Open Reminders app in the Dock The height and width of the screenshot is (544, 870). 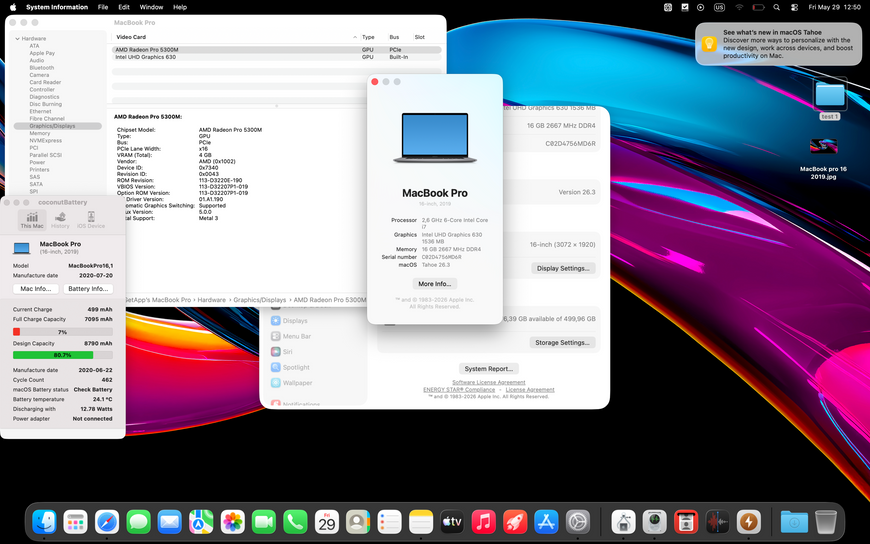[x=390, y=522]
